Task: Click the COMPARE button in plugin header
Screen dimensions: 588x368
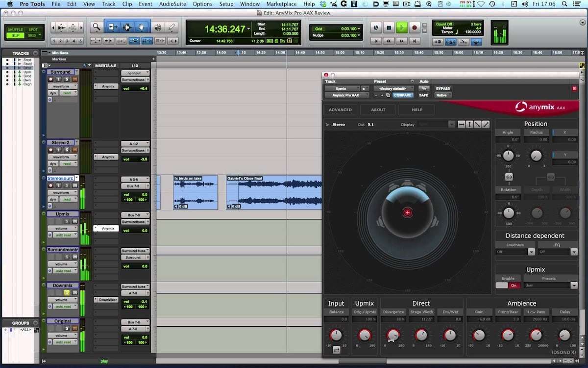Action: tap(403, 95)
